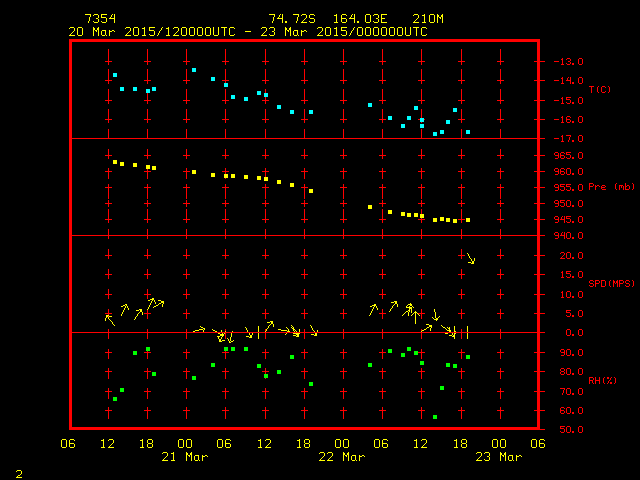Image resolution: width=640 pixels, height=480 pixels.
Task: Select the RH(%) humidity axis label
Action: pyautogui.click(x=600, y=381)
